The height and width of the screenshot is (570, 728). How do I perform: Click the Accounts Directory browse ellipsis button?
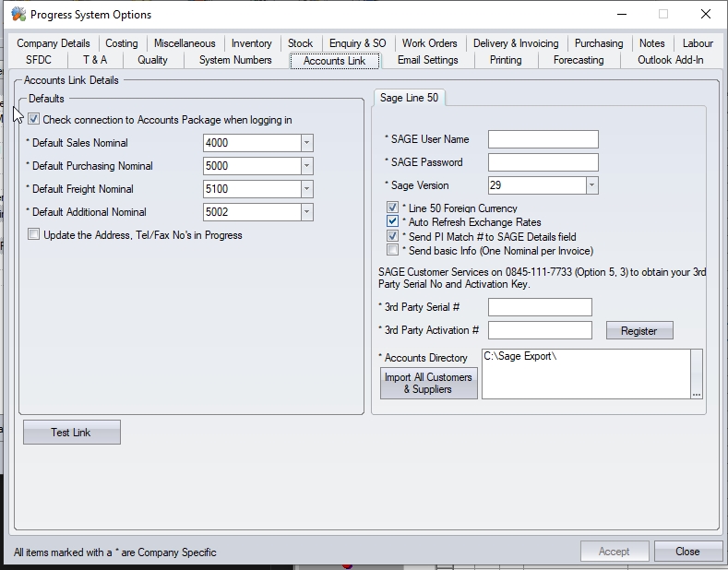pyautogui.click(x=697, y=393)
